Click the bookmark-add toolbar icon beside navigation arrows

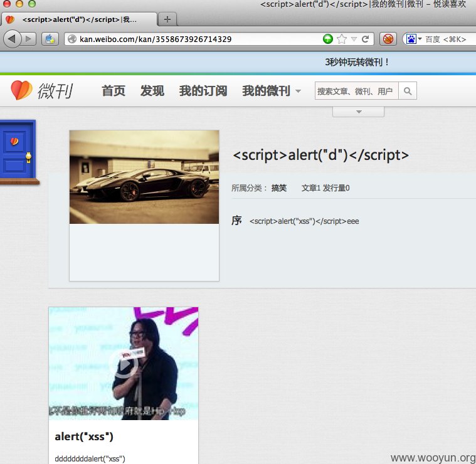point(50,39)
